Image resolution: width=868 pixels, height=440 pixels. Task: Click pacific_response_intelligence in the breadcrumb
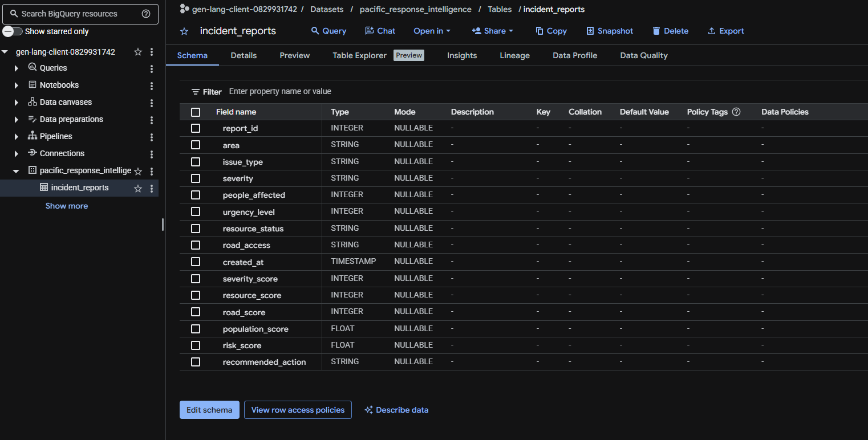pyautogui.click(x=416, y=9)
